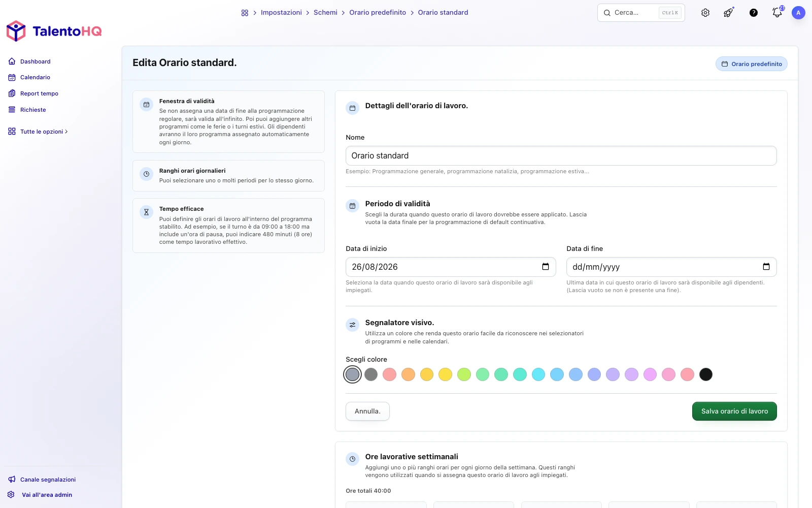Image resolution: width=812 pixels, height=508 pixels.
Task: Pick the dark gray color swatch
Action: 371,374
